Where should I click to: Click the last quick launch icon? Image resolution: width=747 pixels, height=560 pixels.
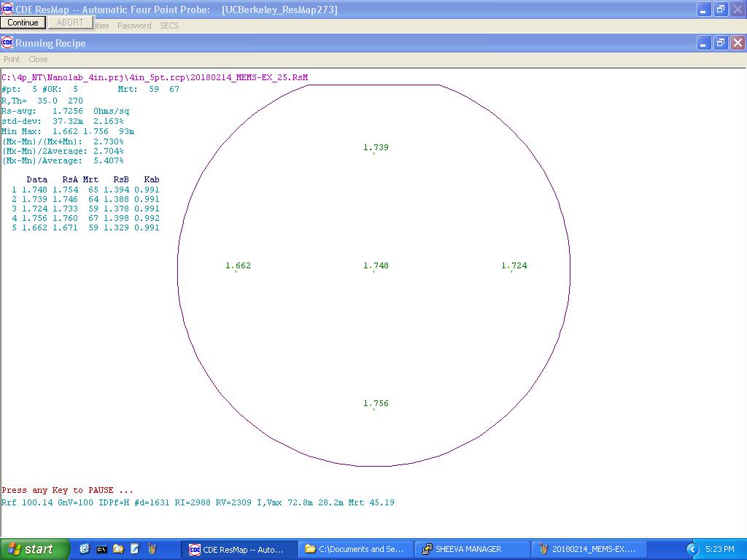click(x=152, y=549)
